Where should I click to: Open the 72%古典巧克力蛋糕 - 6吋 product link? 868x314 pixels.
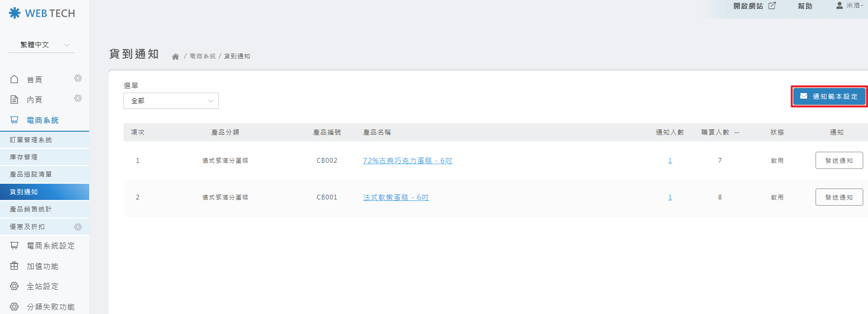pyautogui.click(x=407, y=161)
